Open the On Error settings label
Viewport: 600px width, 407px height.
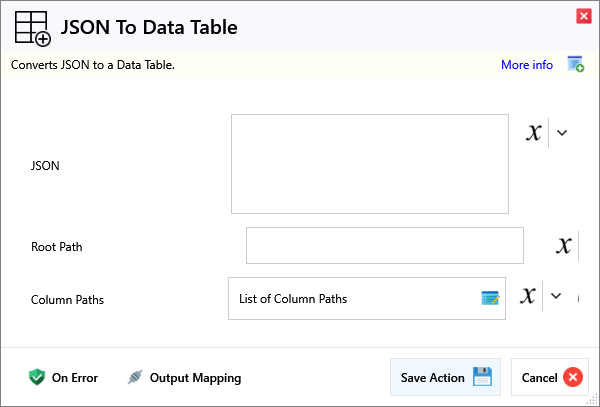pos(75,378)
